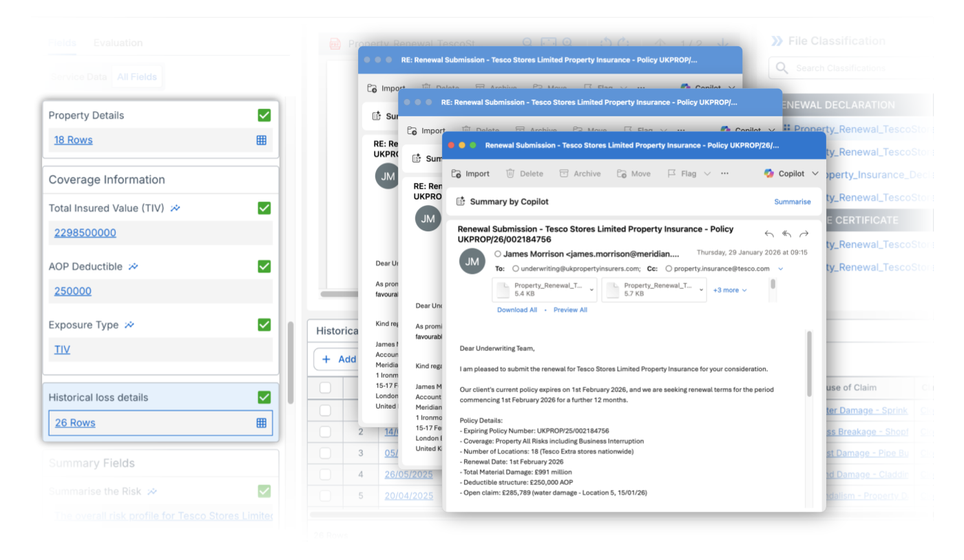Click first Property_Renewal attachment file icon (5.4 KB)
The height and width of the screenshot is (560, 964).
pyautogui.click(x=503, y=290)
